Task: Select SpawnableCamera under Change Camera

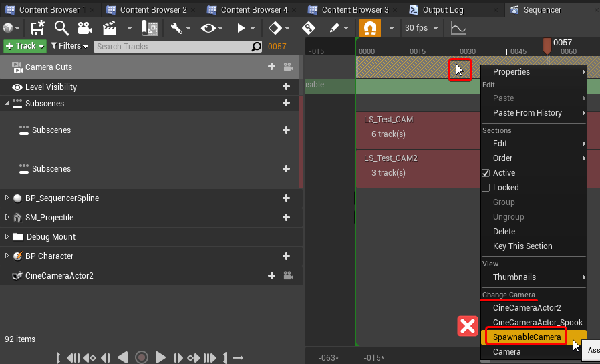Action: 527,337
